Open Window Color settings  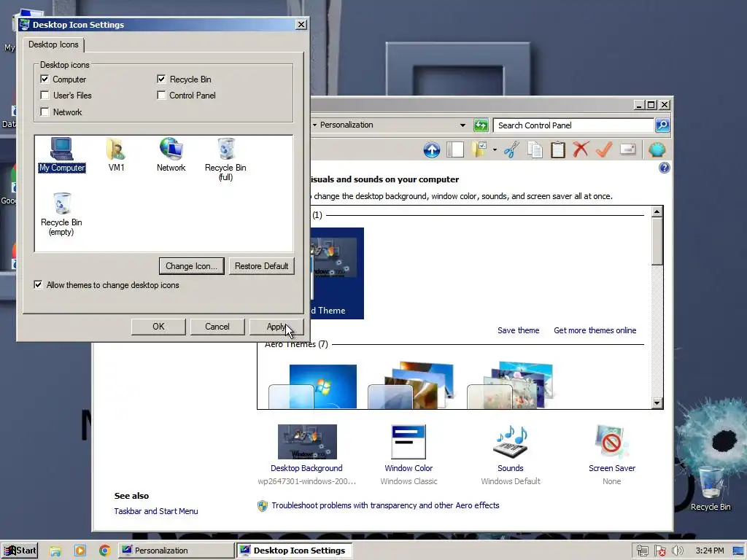point(409,455)
